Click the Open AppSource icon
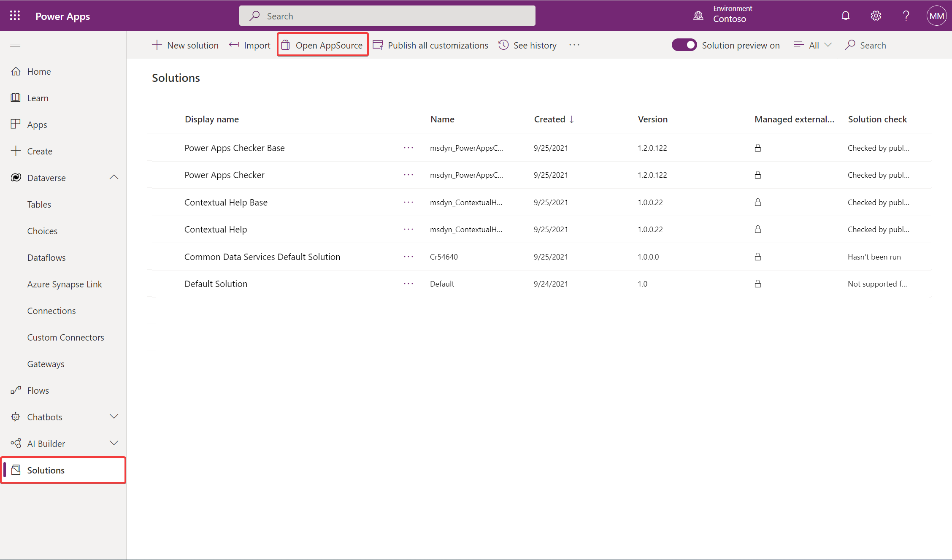Image resolution: width=952 pixels, height=560 pixels. pyautogui.click(x=286, y=45)
